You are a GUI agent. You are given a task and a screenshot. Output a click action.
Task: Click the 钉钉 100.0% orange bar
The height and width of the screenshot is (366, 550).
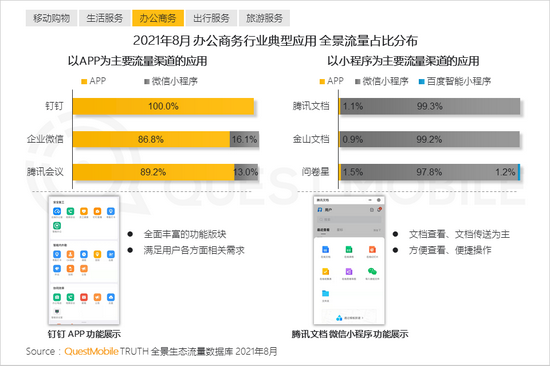click(163, 106)
